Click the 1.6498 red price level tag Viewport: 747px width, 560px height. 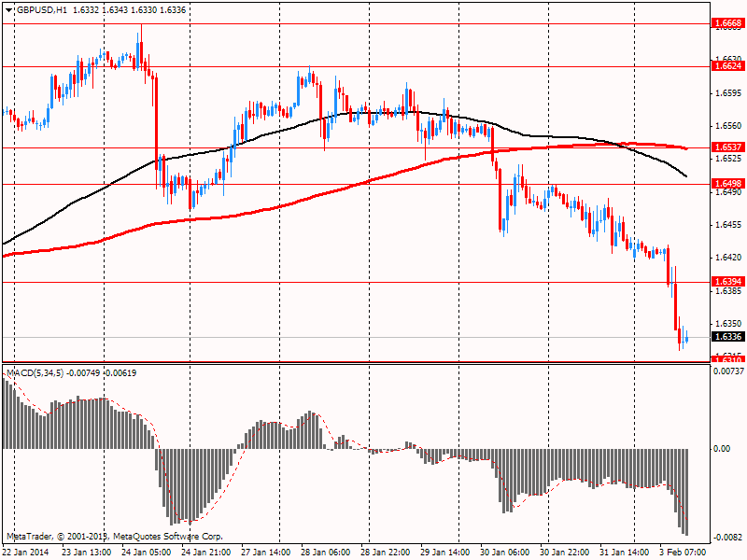(x=727, y=184)
